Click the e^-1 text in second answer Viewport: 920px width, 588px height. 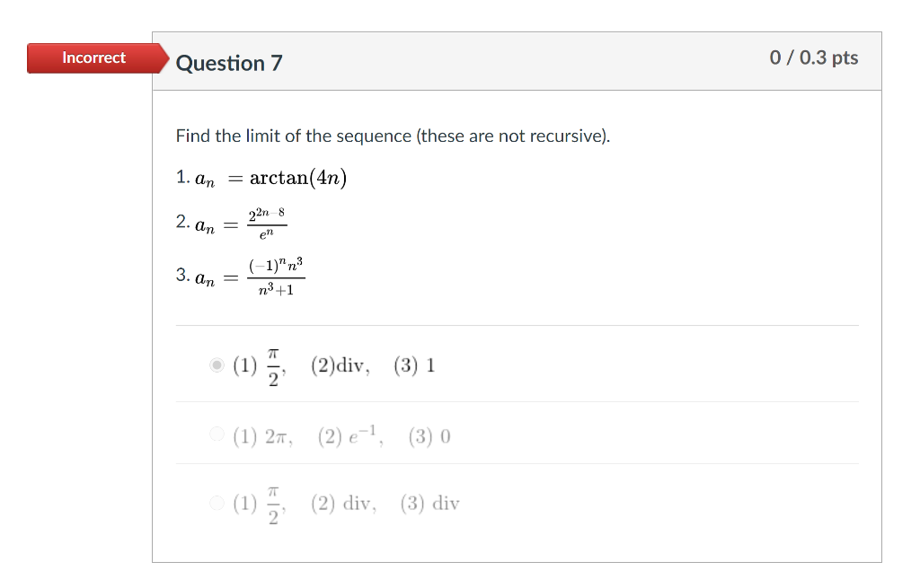(366, 435)
